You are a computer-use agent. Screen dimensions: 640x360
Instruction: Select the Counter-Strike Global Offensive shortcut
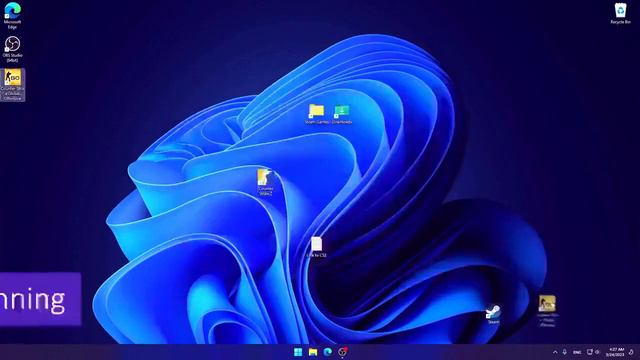(12, 85)
